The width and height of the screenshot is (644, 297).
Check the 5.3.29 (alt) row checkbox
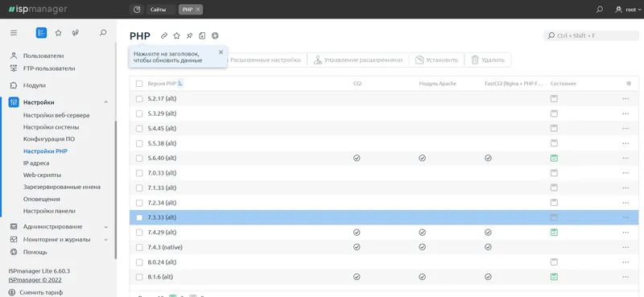pyautogui.click(x=139, y=113)
